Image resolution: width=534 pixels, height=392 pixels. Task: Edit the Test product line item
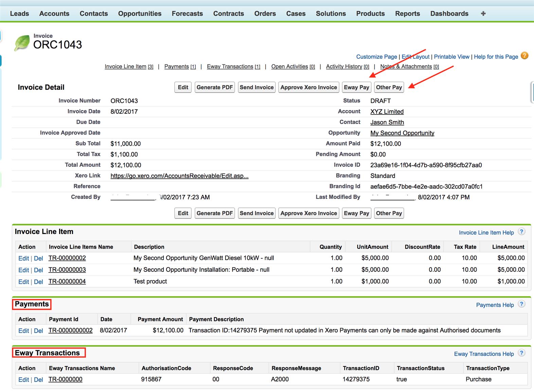point(23,282)
